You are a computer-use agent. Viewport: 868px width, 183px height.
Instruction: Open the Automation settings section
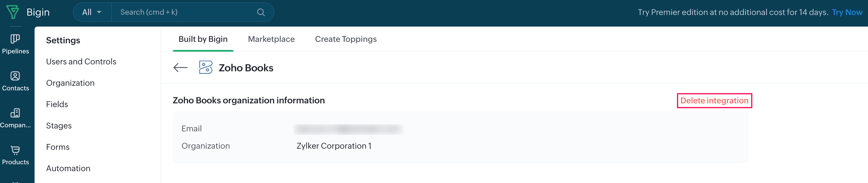68,168
